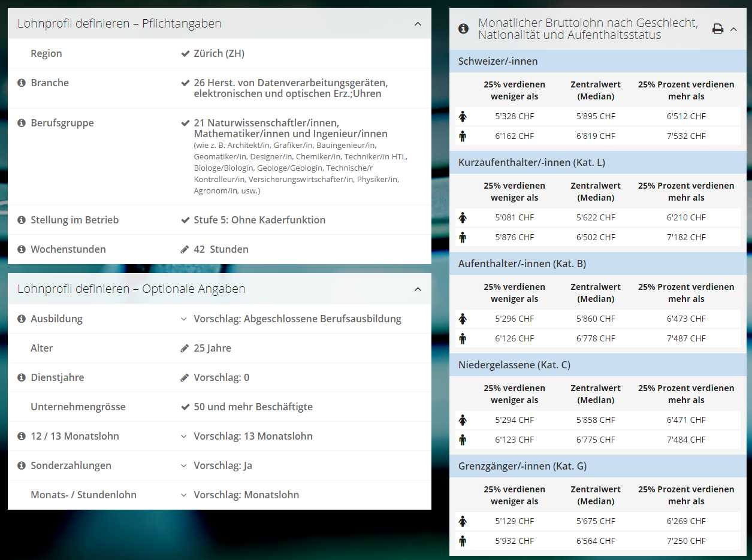The image size is (752, 560).
Task: Click info icon beside Stellung im Betrieb
Action: [22, 220]
